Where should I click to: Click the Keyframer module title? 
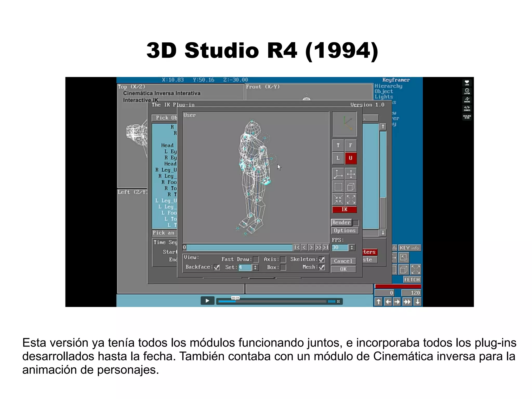coord(396,80)
